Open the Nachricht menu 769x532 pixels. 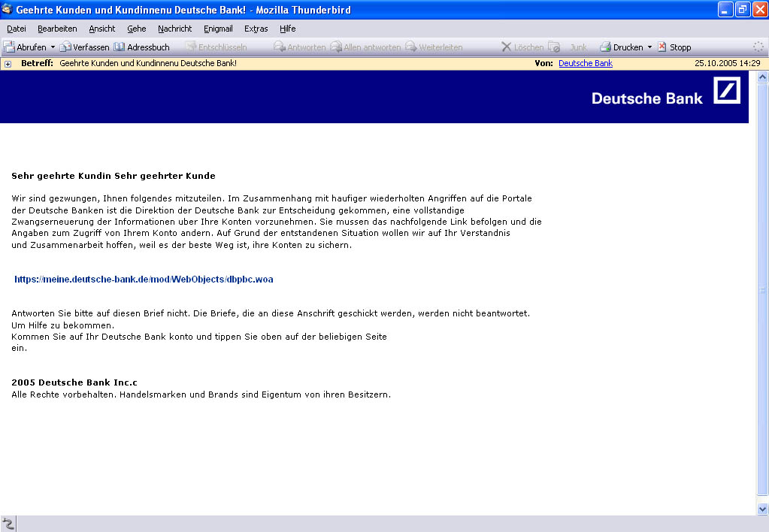coord(174,29)
